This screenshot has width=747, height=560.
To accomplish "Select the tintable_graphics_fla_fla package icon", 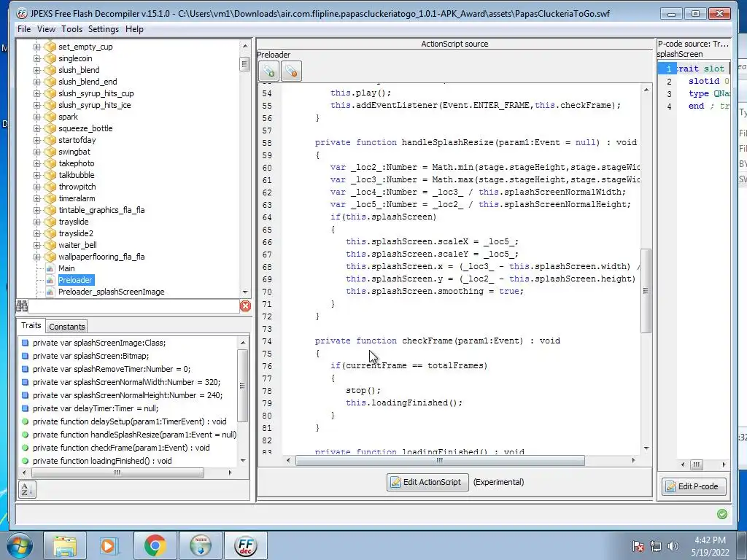I will [x=50, y=210].
